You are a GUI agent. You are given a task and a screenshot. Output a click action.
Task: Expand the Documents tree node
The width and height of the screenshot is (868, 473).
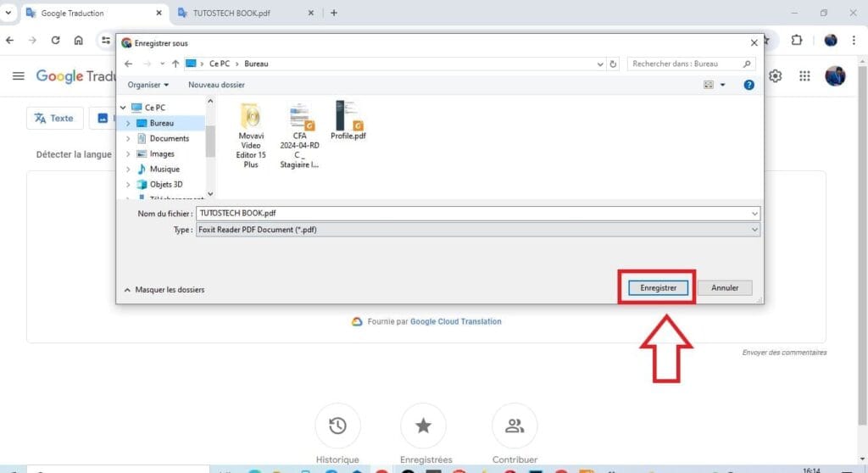point(128,138)
